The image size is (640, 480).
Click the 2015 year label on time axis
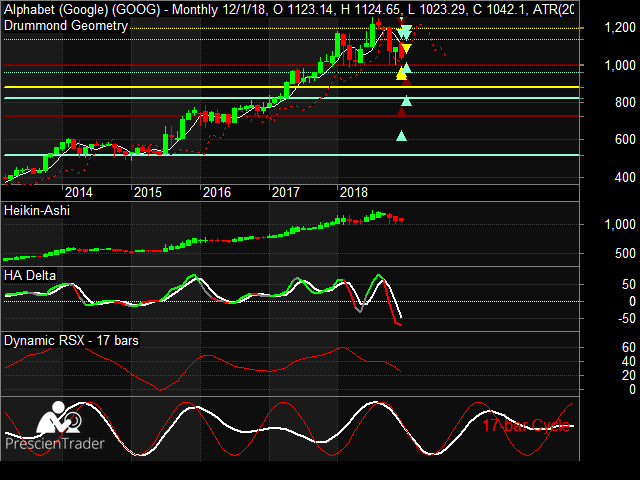(x=148, y=192)
